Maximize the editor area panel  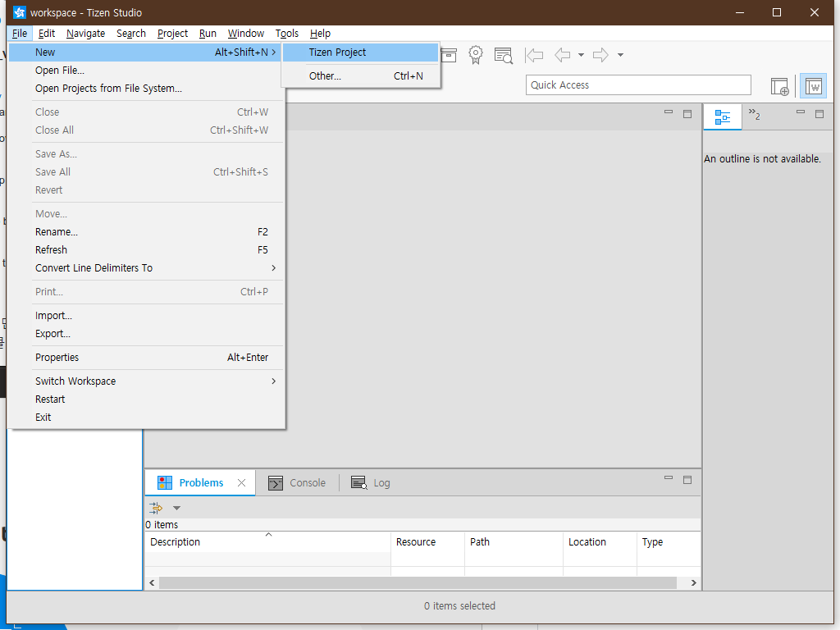[687, 113]
